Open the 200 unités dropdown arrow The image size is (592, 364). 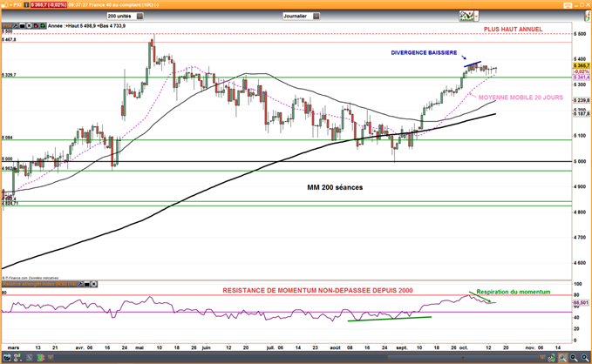click(x=139, y=17)
